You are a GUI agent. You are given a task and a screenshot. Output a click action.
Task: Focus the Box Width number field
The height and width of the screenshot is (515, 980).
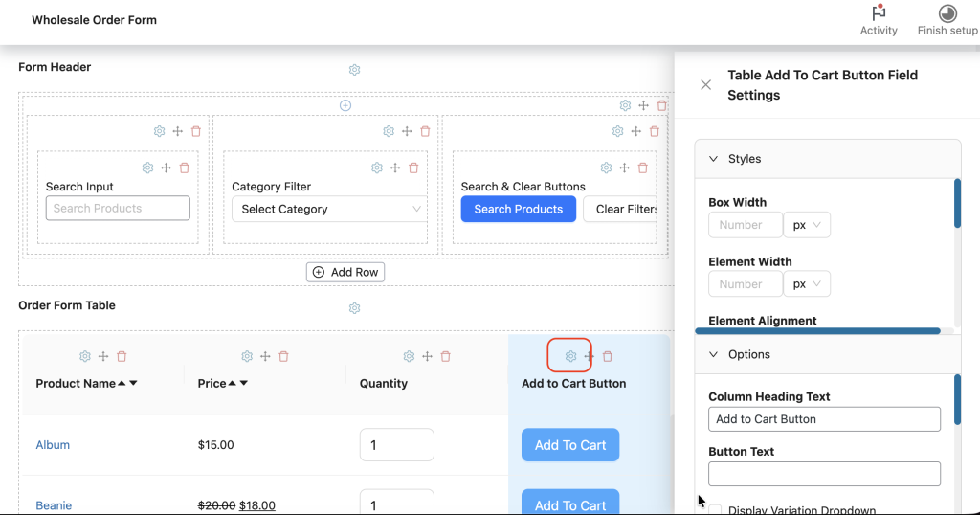pyautogui.click(x=745, y=225)
